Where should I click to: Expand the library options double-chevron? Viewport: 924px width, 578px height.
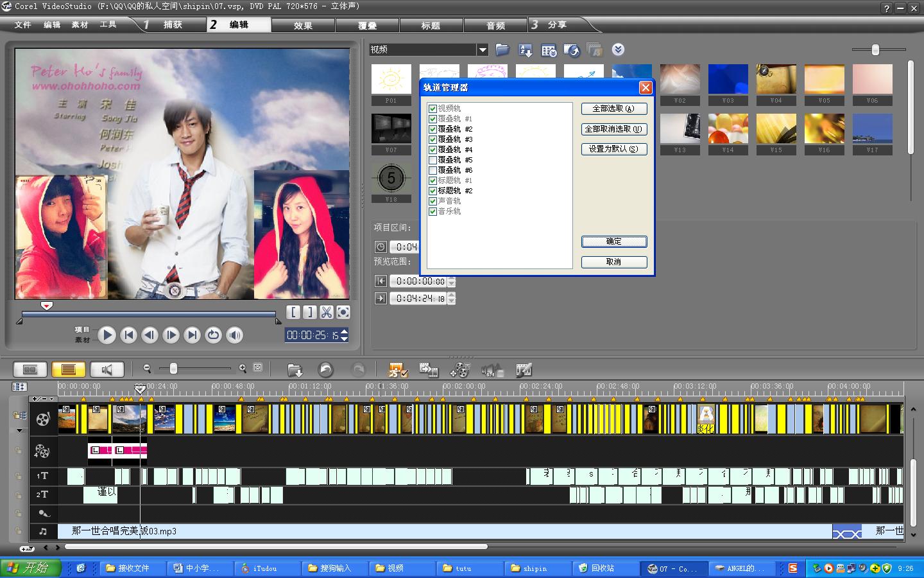pos(618,49)
